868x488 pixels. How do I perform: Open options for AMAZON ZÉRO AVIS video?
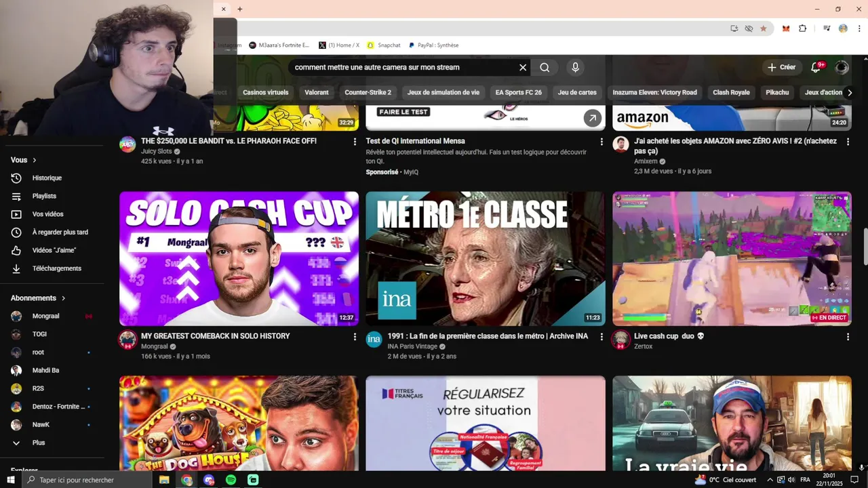point(848,142)
